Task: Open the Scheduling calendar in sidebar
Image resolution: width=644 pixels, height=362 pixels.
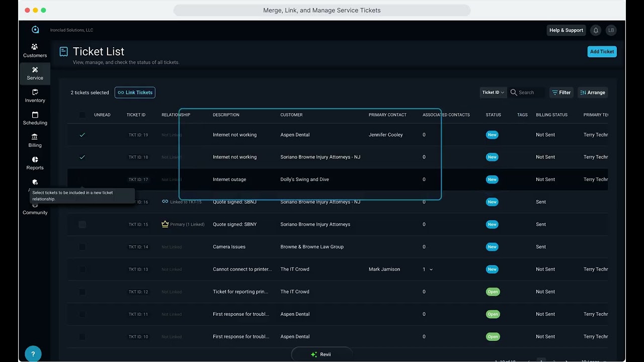Action: pyautogui.click(x=35, y=118)
